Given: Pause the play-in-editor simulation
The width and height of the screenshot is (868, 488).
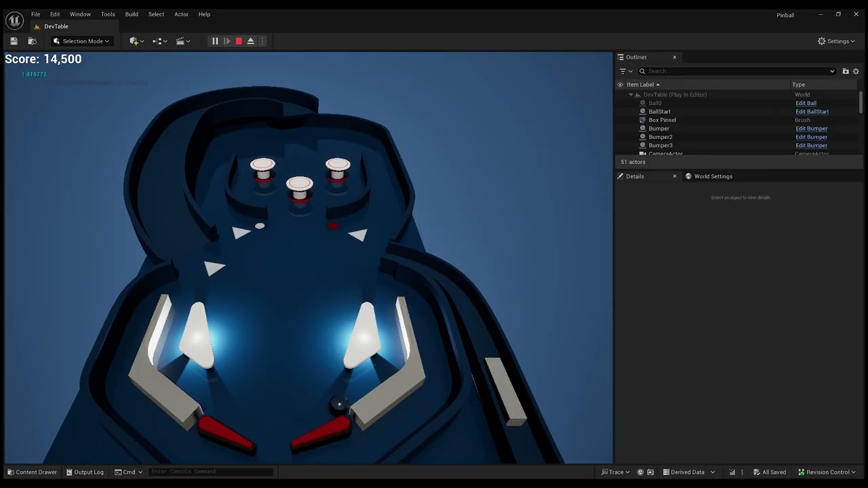Looking at the screenshot, I should pyautogui.click(x=215, y=41).
